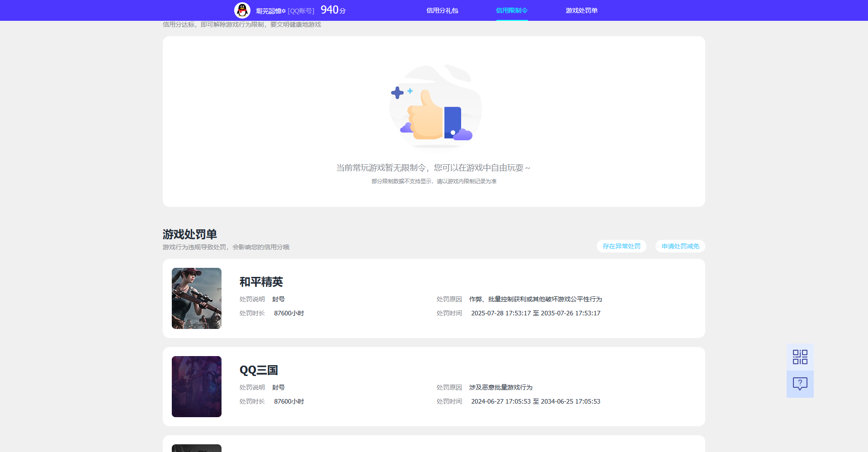Click the punishment reason text for QQ三国
Viewport: 868px width, 452px height.
(500, 387)
